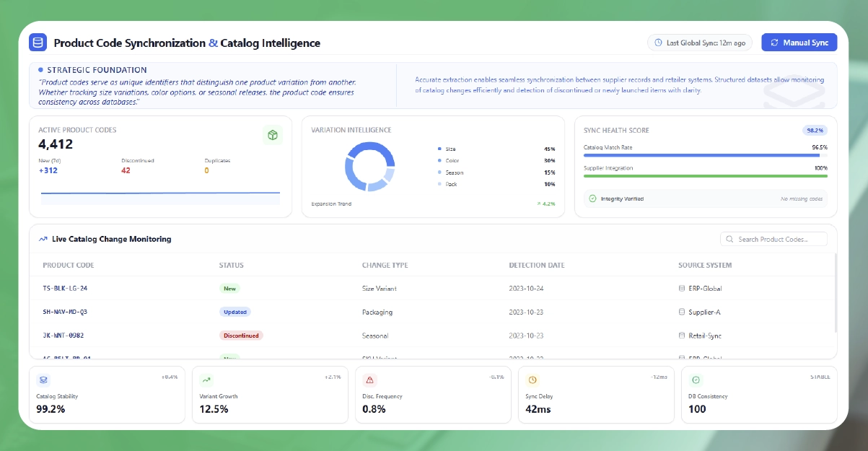The height and width of the screenshot is (451, 868).
Task: Expand the Season variation breakdown
Action: coord(455,172)
